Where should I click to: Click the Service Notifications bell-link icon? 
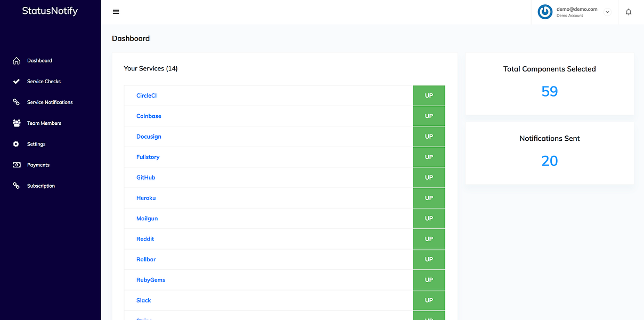17,102
